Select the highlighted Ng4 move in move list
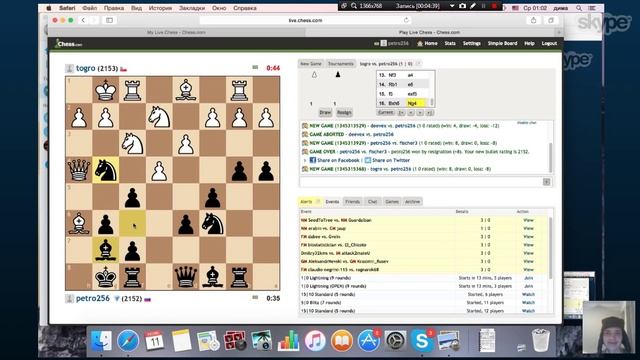The height and width of the screenshot is (360, 640). [416, 103]
